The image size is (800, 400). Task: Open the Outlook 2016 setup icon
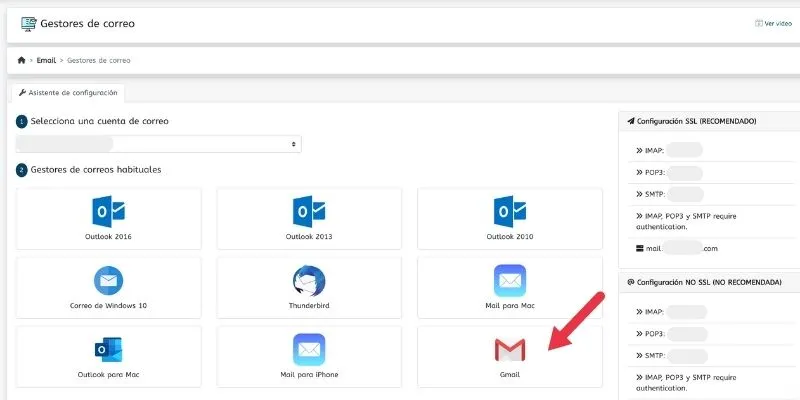pyautogui.click(x=108, y=211)
